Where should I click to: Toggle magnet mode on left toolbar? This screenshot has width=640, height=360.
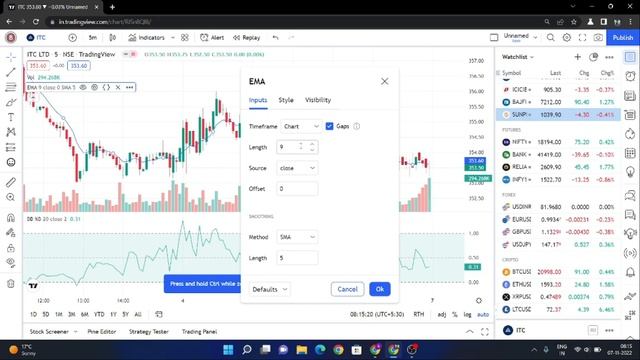pyautogui.click(x=11, y=218)
